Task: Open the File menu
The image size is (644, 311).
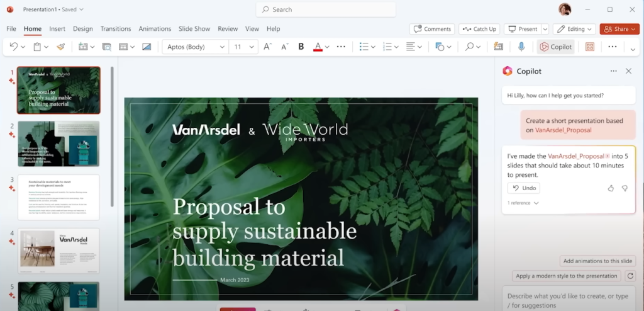Action: pos(11,29)
